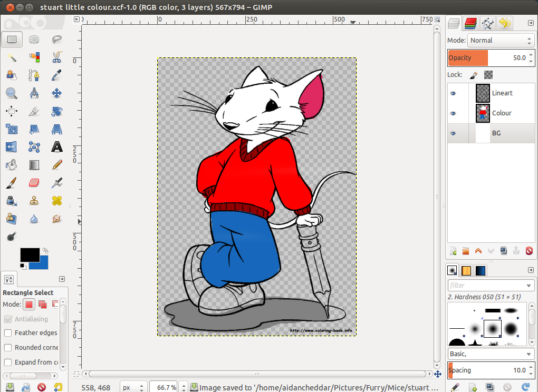Viewport: 538px width, 392px height.
Task: Delete the selected layer button
Action: click(529, 251)
